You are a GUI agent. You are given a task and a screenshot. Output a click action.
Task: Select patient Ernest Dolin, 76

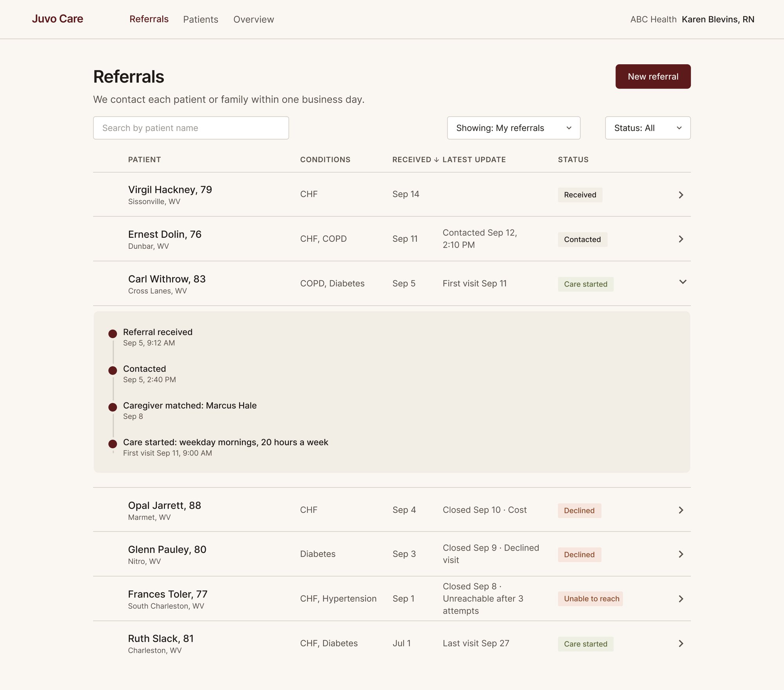coord(165,234)
